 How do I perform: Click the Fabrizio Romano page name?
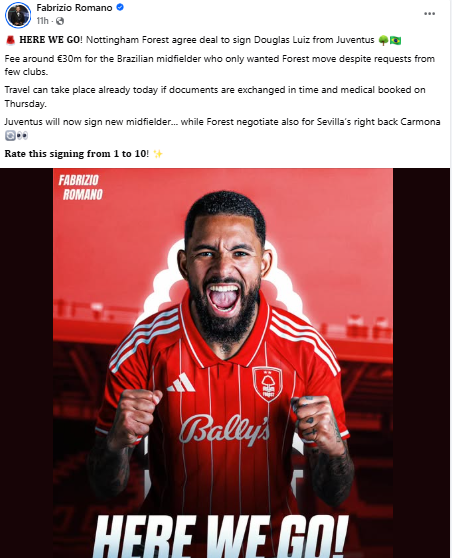pyautogui.click(x=74, y=7)
